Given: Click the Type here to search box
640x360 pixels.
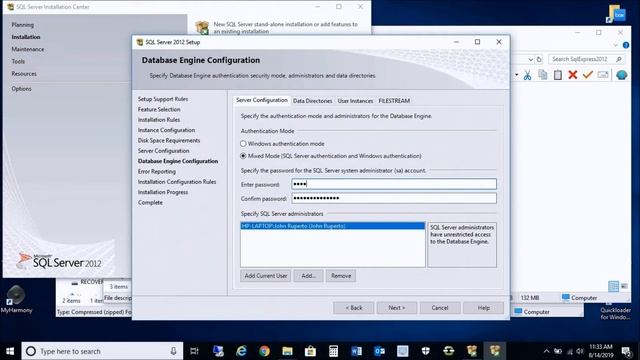Looking at the screenshot, I should tap(102, 351).
